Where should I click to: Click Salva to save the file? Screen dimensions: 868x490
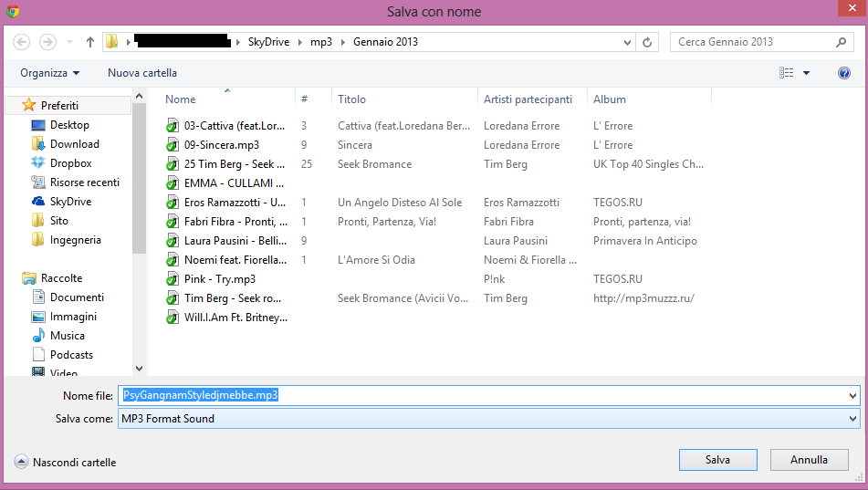(x=718, y=460)
